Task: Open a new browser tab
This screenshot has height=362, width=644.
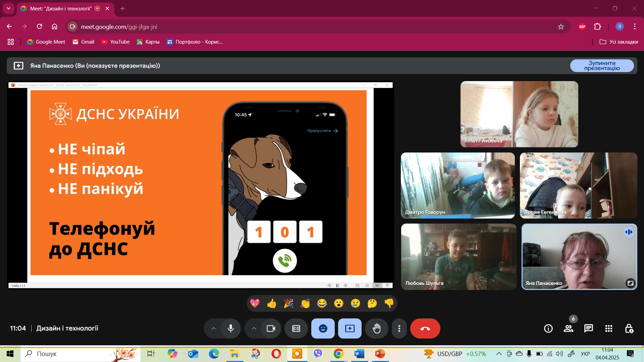Action: click(123, 8)
